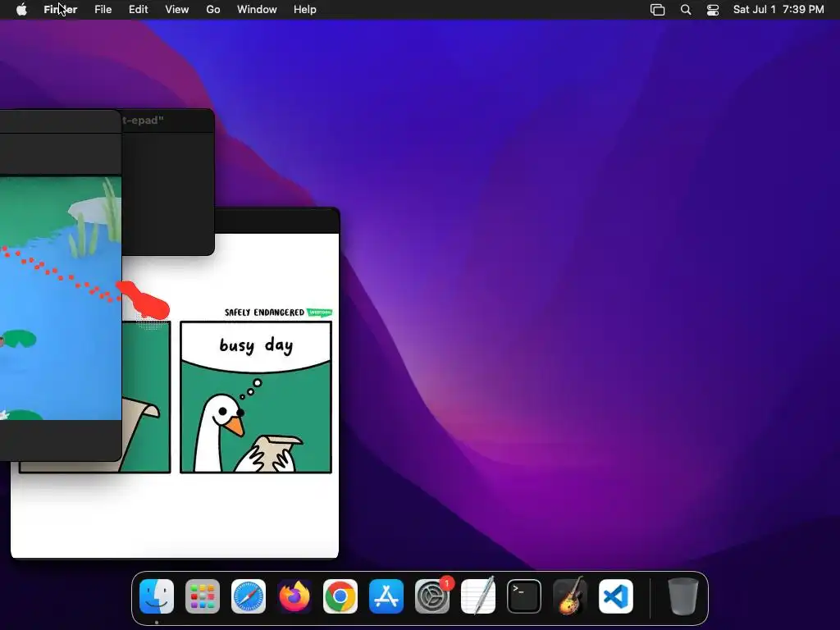Open System Preferences from the Dock
The image size is (840, 630).
click(x=432, y=596)
